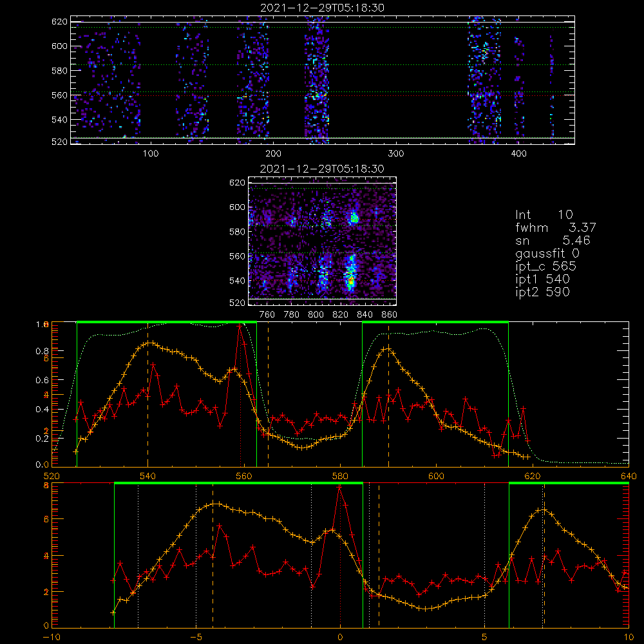This screenshot has height=644, width=644.
Task: Click the x-axis label -5 on bottom plot
Action: (196, 638)
